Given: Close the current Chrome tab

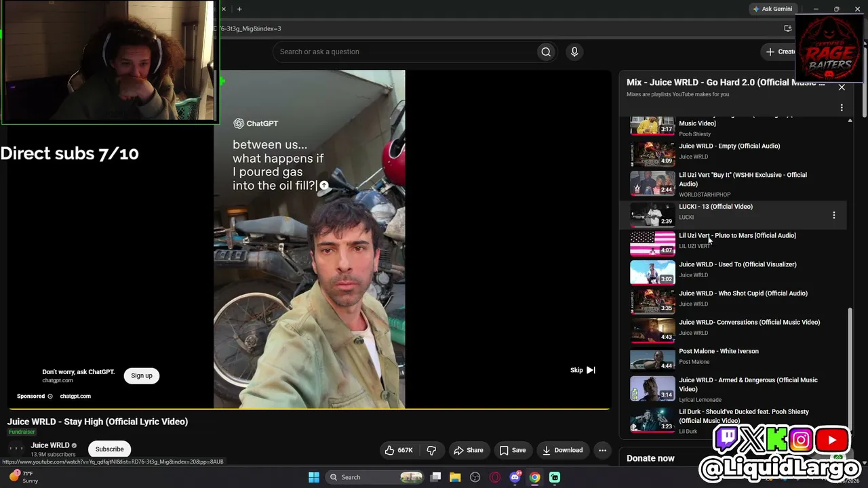Looking at the screenshot, I should [x=224, y=9].
